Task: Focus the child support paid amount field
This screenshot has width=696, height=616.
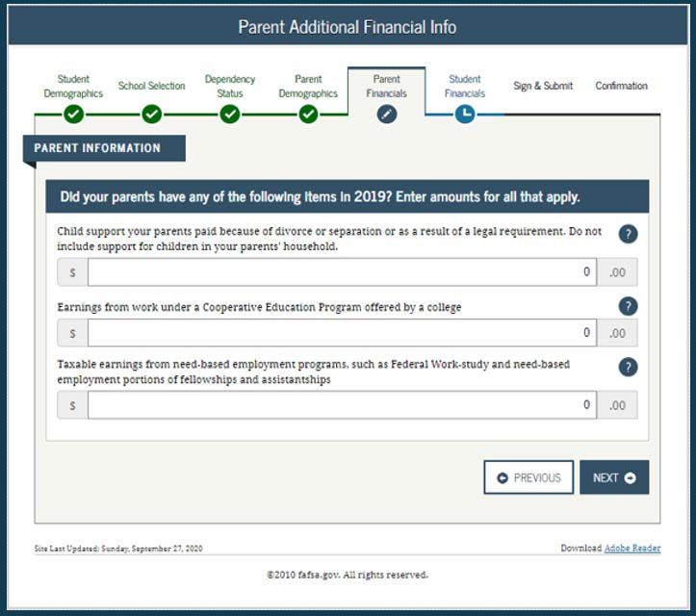Action: [x=343, y=272]
